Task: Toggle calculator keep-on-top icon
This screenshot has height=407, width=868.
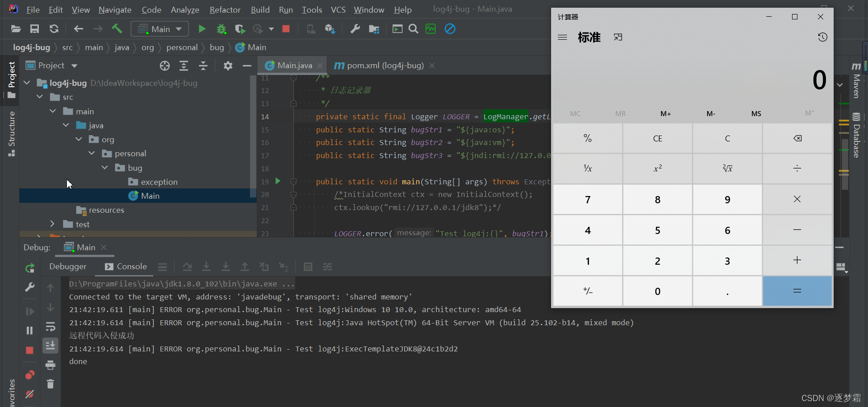Action: pyautogui.click(x=618, y=37)
